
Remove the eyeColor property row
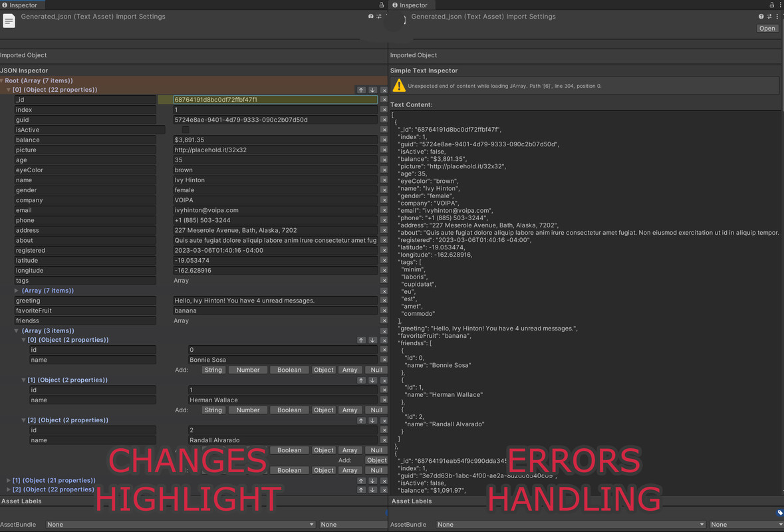[384, 170]
